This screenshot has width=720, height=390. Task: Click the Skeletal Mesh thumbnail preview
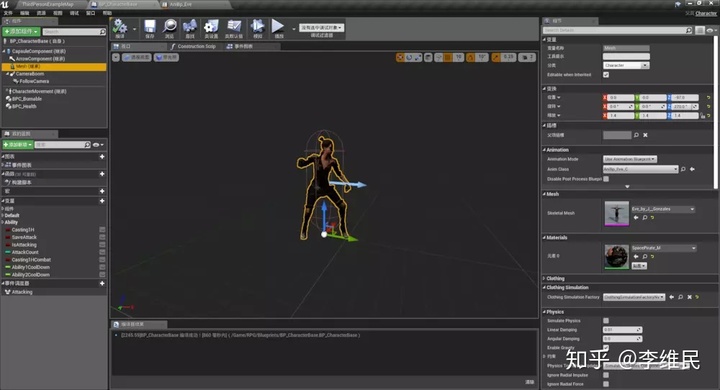(617, 213)
